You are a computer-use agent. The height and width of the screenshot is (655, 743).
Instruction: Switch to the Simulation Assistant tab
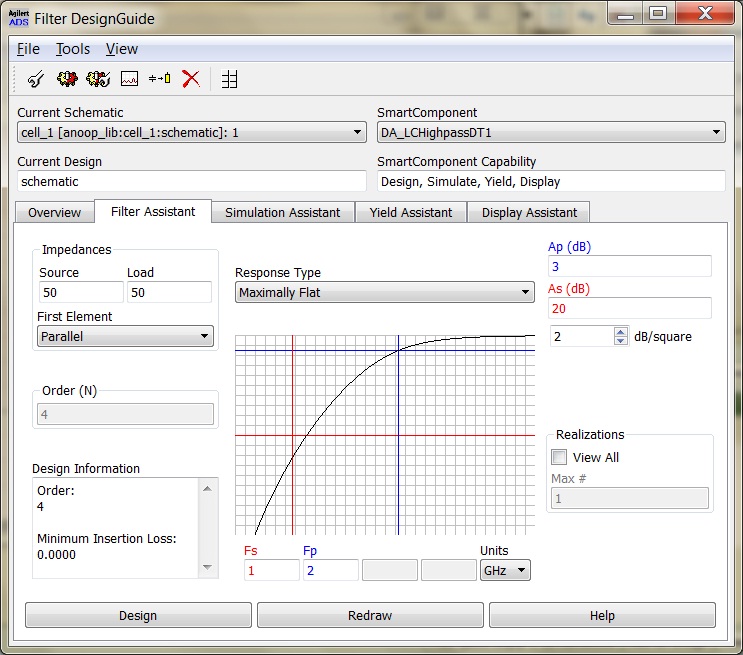click(x=283, y=212)
